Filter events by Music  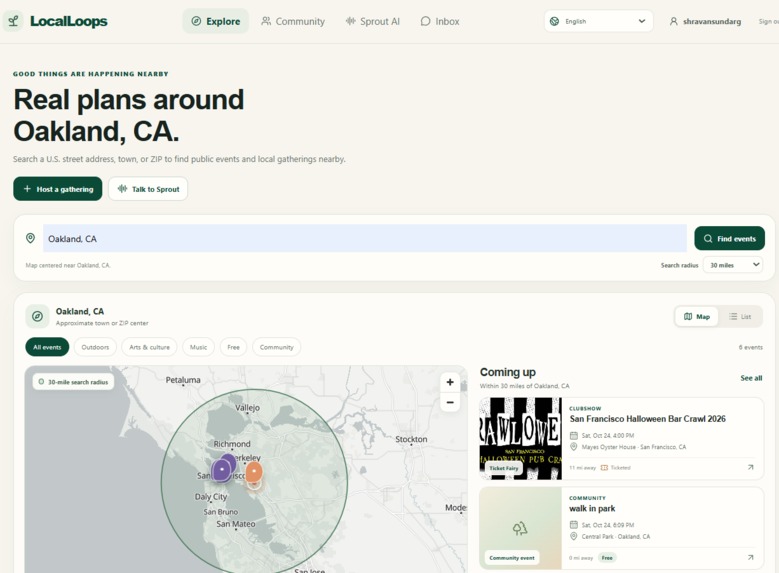198,347
